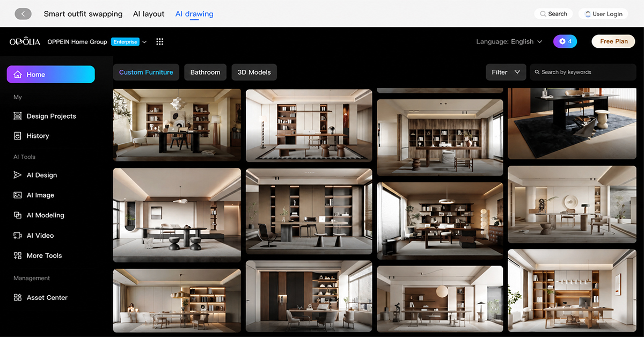Switch to AI layout tab
Viewport: 644px width, 337px height.
(149, 14)
